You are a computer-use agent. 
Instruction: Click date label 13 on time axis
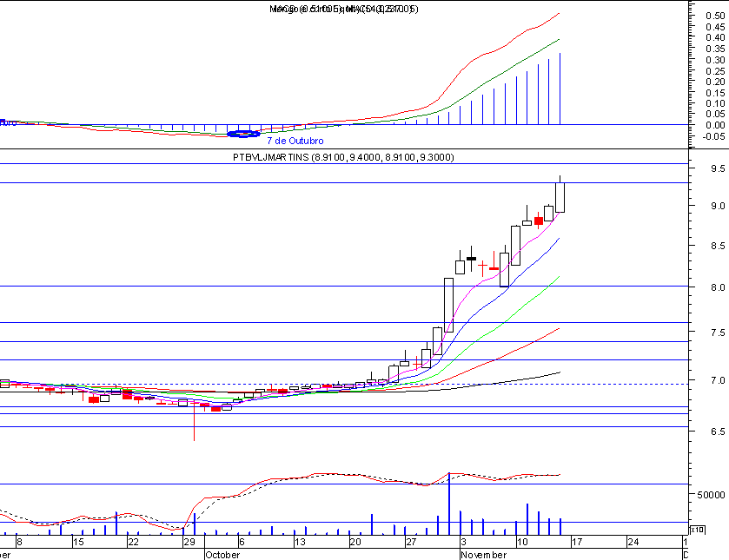click(300, 542)
